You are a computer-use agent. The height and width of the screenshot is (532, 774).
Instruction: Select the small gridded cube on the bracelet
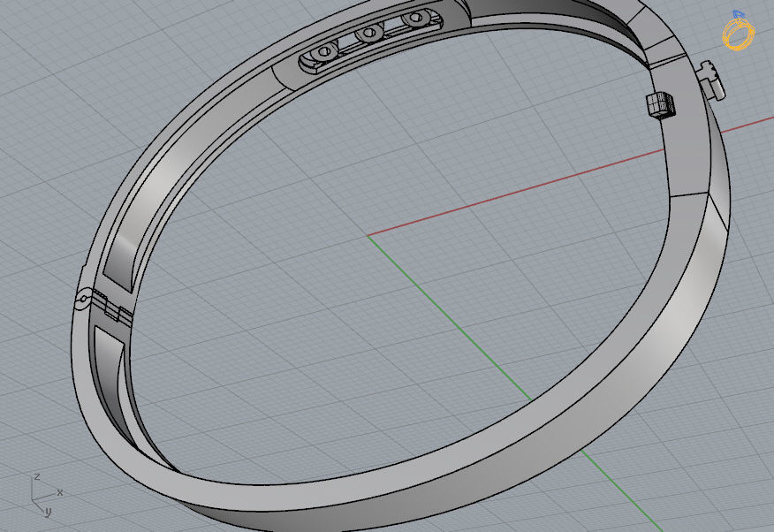coord(661,104)
